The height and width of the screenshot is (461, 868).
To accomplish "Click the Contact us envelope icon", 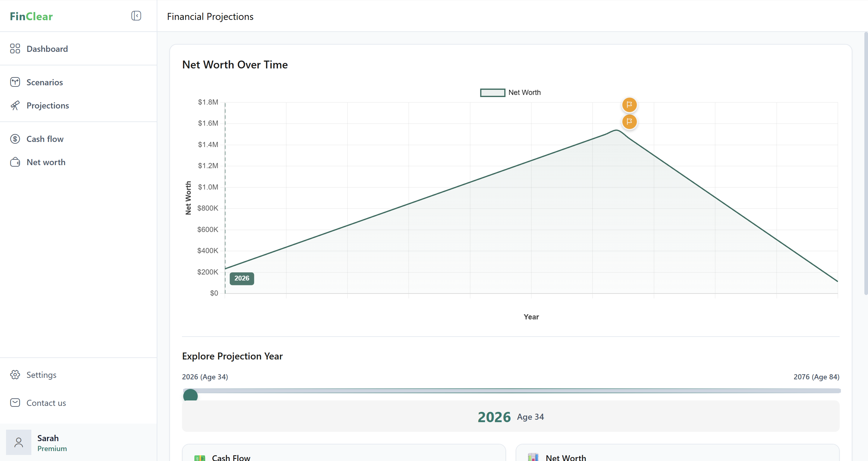I will coord(15,403).
